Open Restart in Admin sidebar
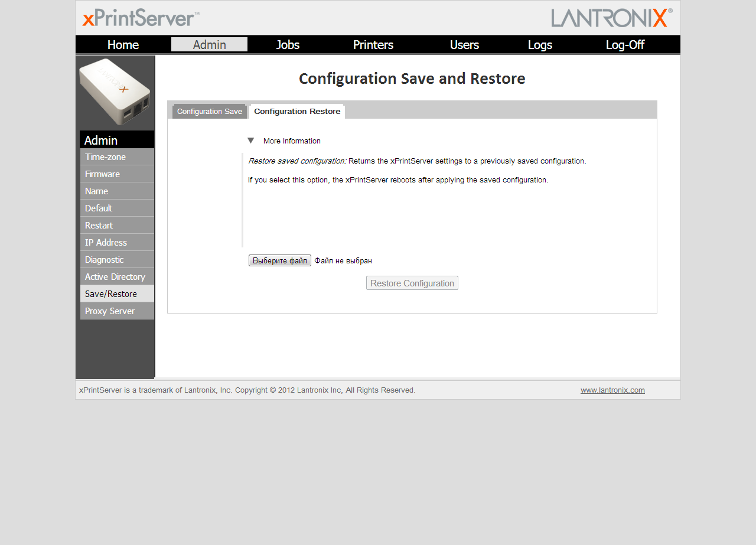Screen dimensions: 756x545 [117, 226]
